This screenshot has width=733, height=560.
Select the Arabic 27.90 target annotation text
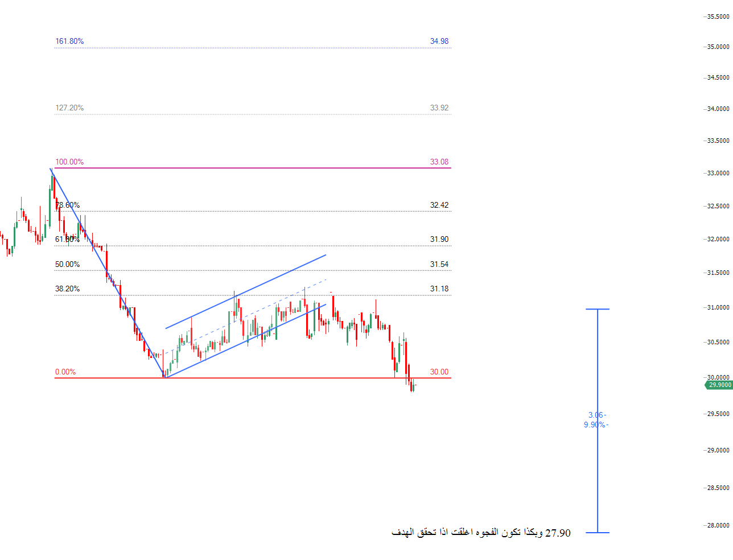pyautogui.click(x=481, y=533)
